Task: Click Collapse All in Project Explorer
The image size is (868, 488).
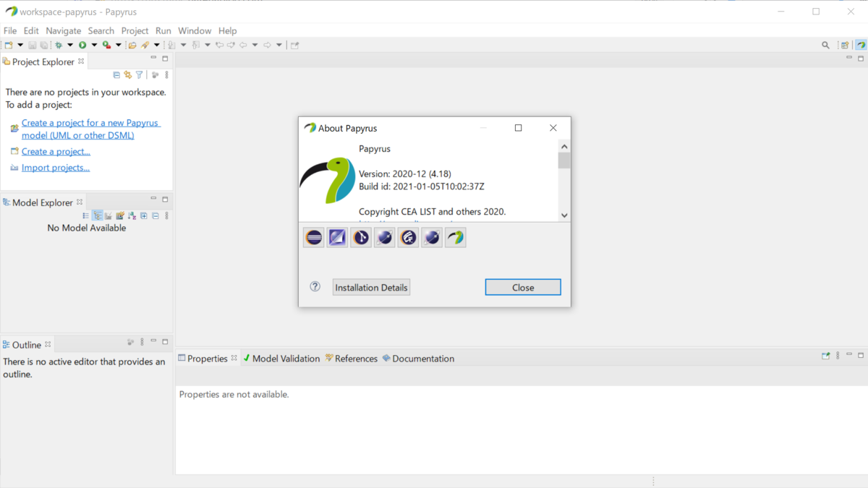Action: click(116, 74)
